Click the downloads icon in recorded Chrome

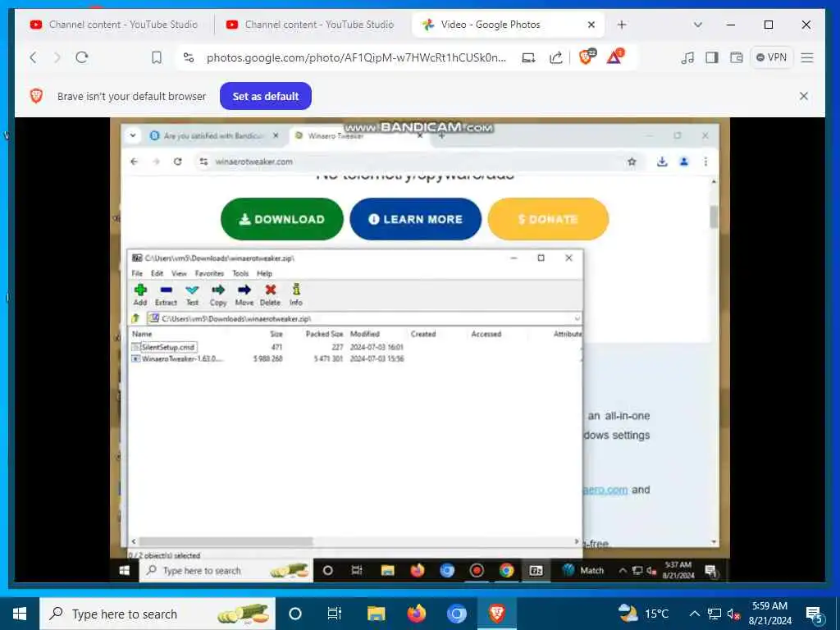pyautogui.click(x=662, y=162)
